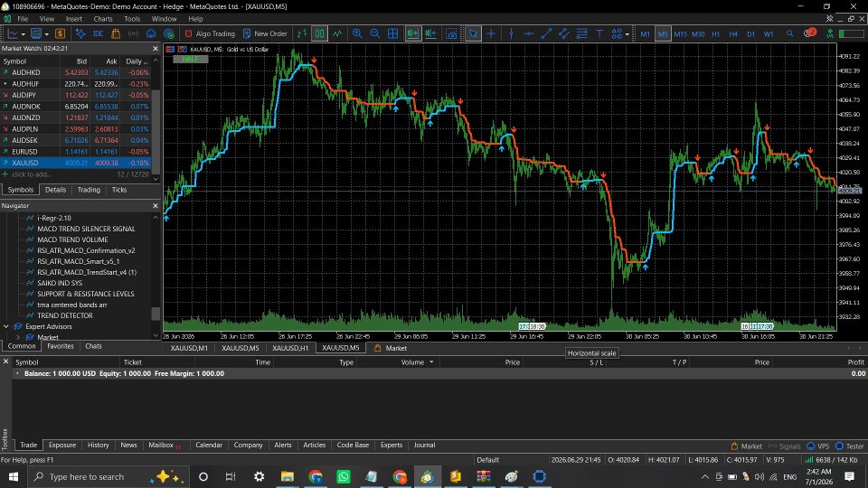
Task: Open notifications icon with red badge
Action: (809, 33)
